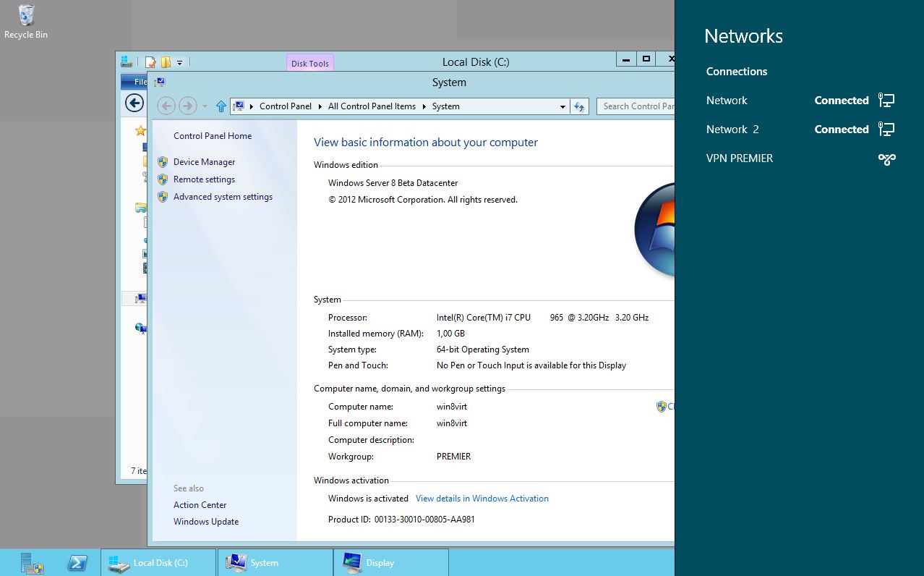
Task: Click the Up arrow in System window
Action: [221, 106]
